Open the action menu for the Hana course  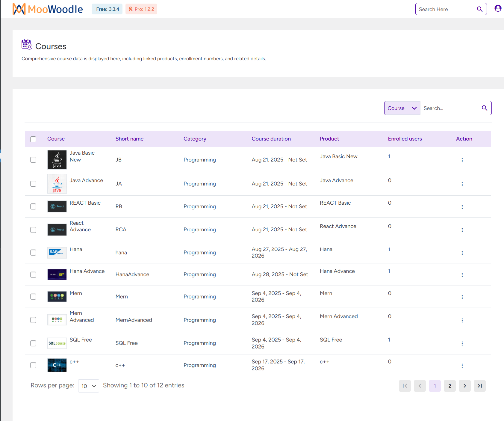(x=462, y=253)
